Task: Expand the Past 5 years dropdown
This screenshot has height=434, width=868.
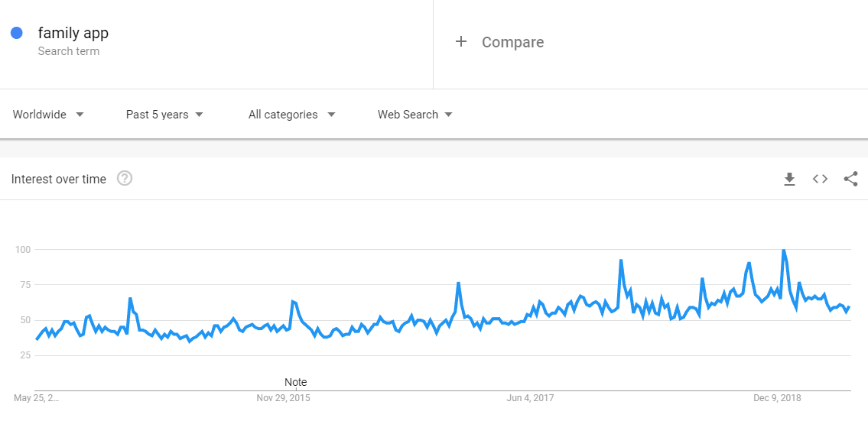Action: (164, 115)
